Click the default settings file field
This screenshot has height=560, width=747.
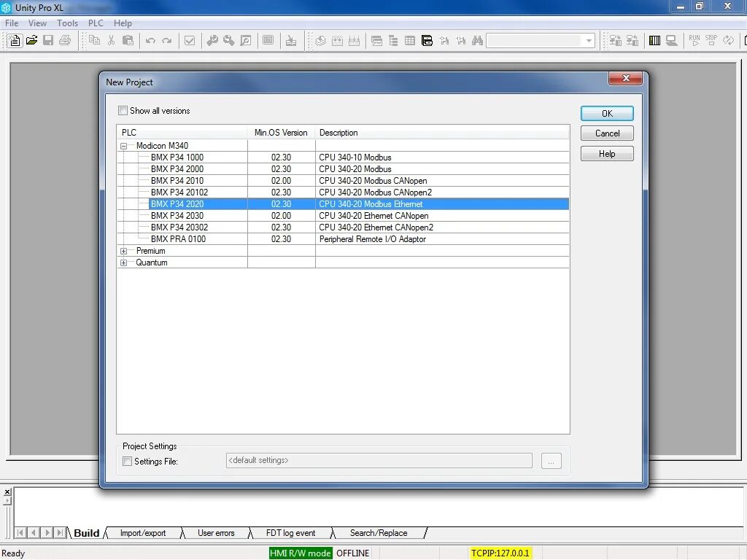[379, 461]
